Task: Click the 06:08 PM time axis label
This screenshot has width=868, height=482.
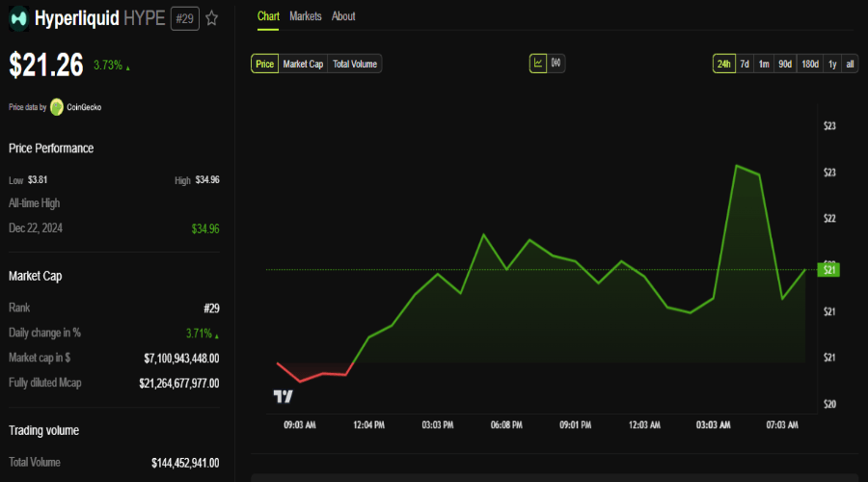Action: point(506,425)
